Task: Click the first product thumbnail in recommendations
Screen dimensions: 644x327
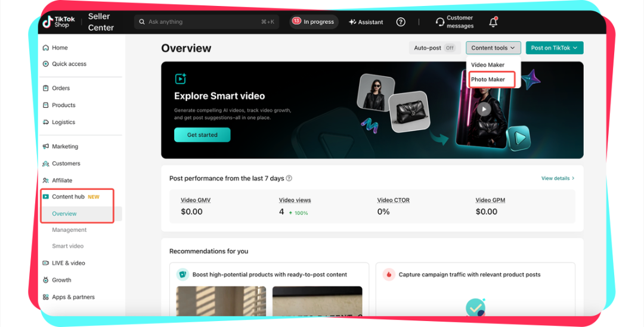Action: coord(221,301)
